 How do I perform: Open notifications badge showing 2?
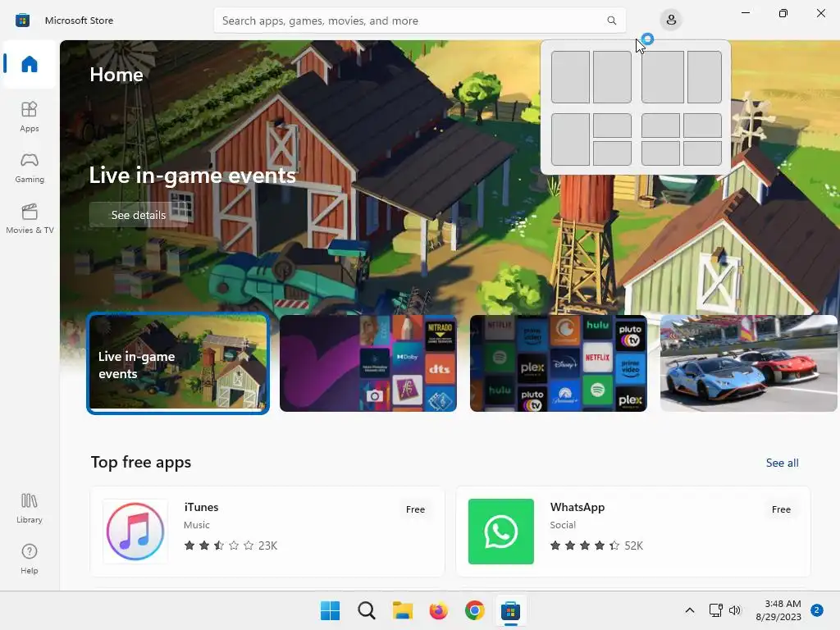817,610
